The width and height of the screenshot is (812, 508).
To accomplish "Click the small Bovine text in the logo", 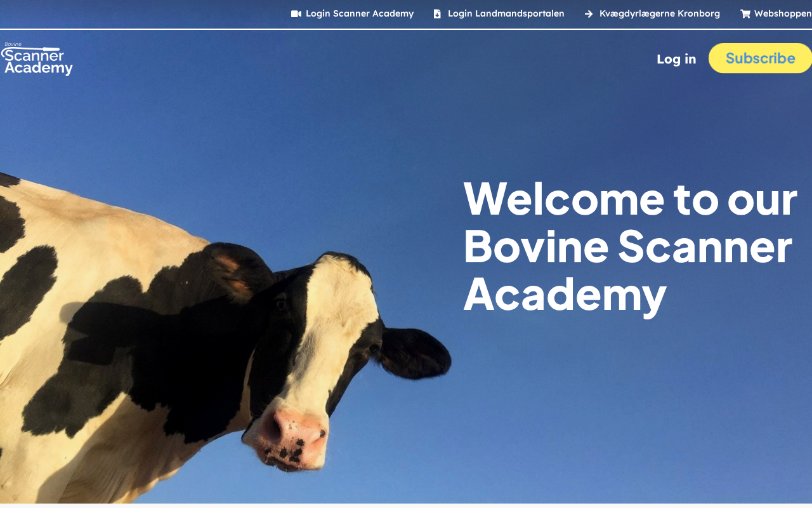I will pyautogui.click(x=13, y=44).
